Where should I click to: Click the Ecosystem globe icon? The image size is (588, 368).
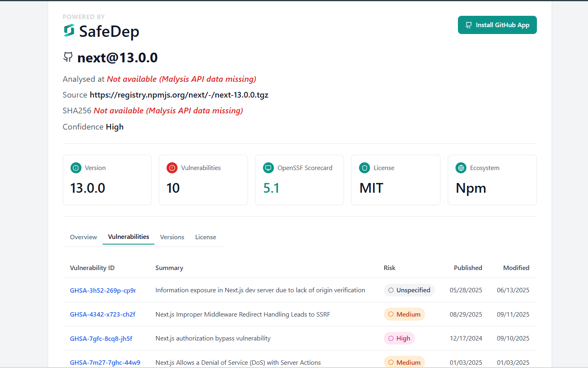(461, 168)
